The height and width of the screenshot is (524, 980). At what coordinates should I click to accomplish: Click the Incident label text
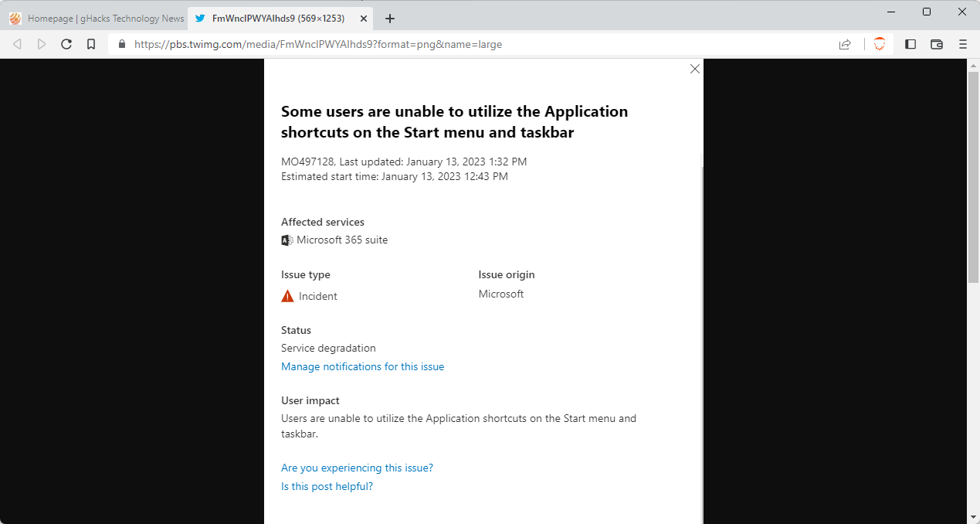(318, 296)
